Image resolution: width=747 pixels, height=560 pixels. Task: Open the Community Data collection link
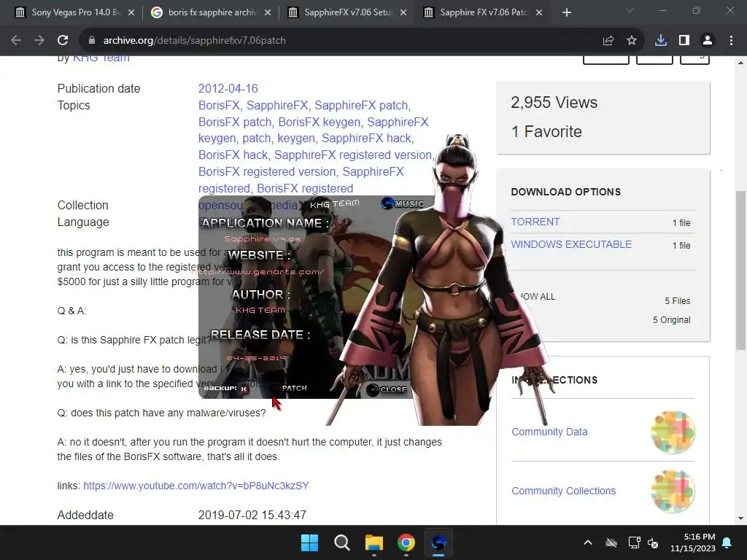click(549, 432)
